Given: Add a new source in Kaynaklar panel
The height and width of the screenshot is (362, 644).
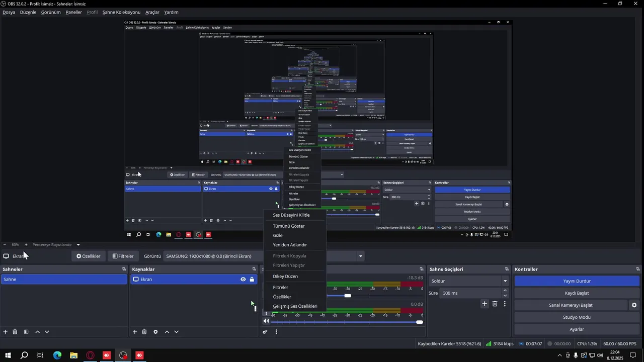Looking at the screenshot, I should click(x=135, y=332).
